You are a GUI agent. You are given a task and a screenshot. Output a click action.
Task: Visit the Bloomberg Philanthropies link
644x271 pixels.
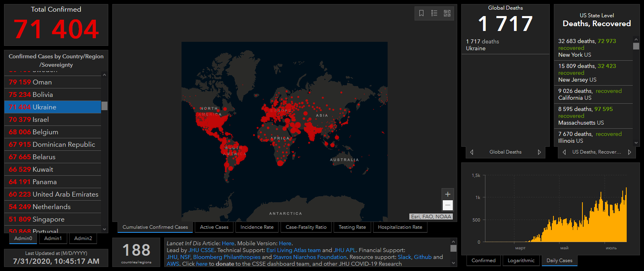(x=227, y=257)
